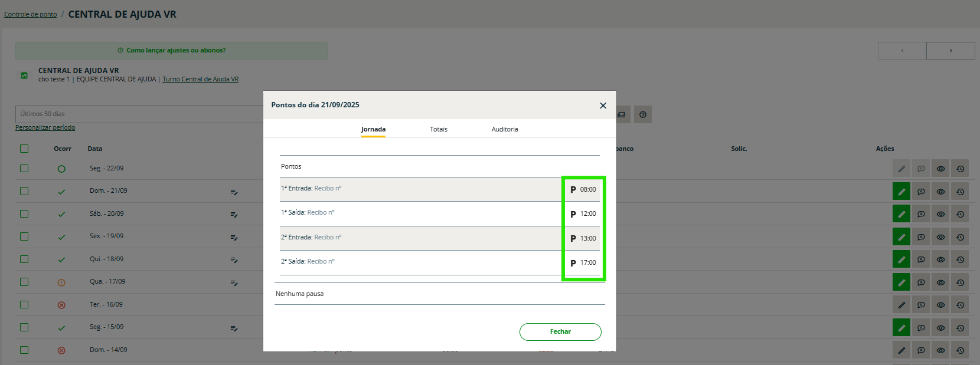Viewport: 980px width, 365px height.
Task: Go to the Controle de ponto breadcrumb
Action: click(x=31, y=14)
